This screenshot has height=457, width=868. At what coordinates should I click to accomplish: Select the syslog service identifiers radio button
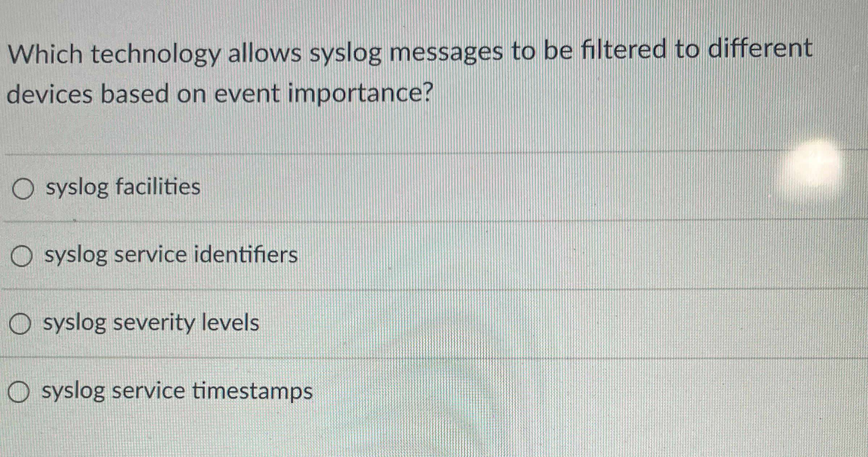click(21, 256)
